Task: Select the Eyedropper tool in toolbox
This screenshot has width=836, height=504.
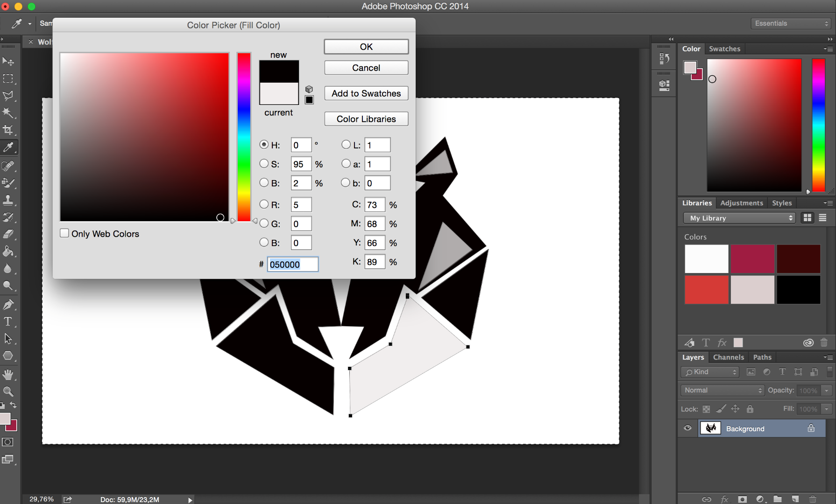Action: (x=8, y=147)
